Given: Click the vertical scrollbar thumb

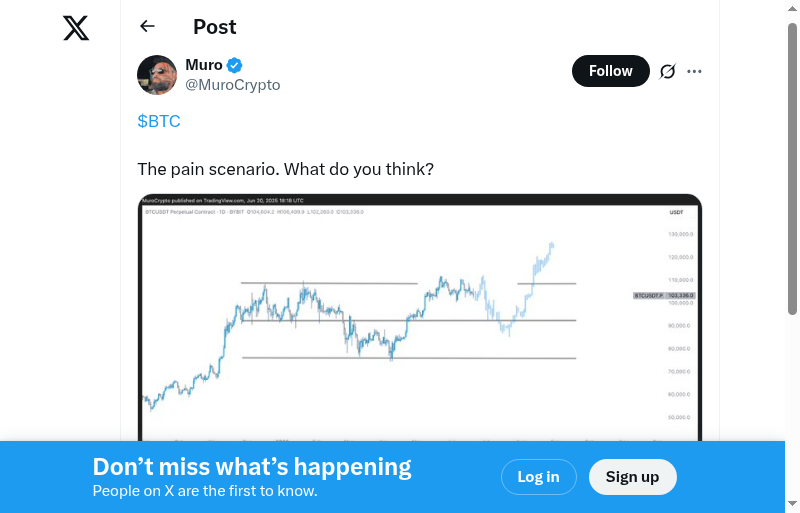Looking at the screenshot, I should click(792, 170).
